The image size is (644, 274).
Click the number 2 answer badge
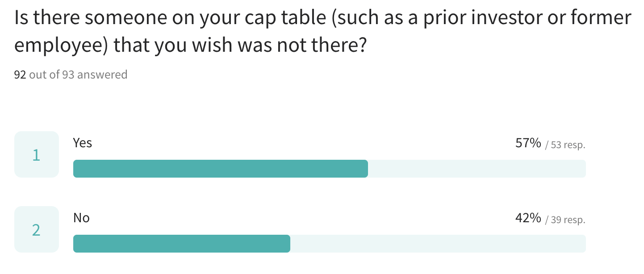tap(37, 229)
